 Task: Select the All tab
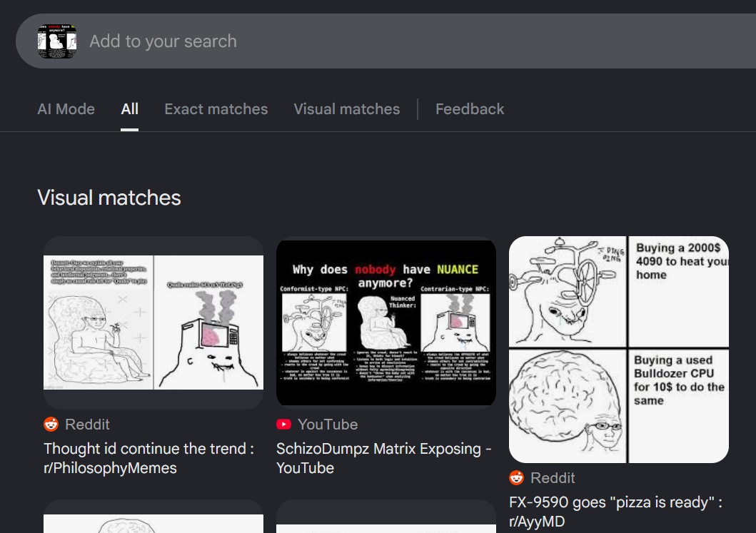point(129,109)
